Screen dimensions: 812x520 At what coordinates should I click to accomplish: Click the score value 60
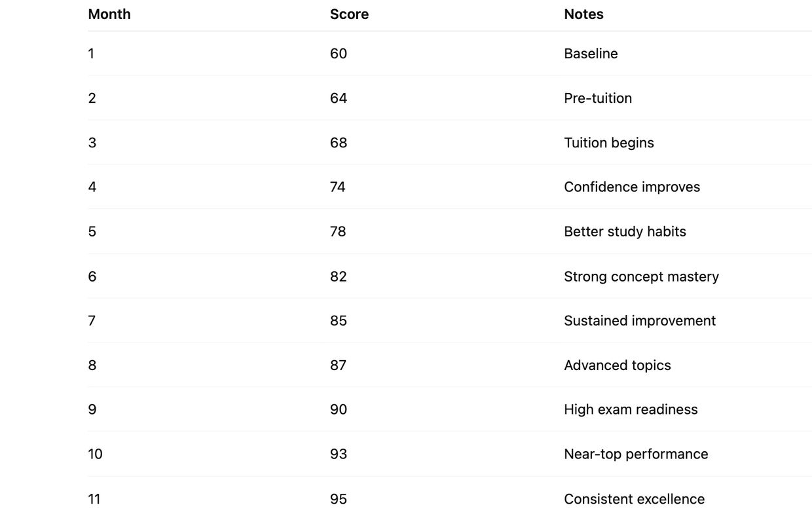tap(339, 54)
